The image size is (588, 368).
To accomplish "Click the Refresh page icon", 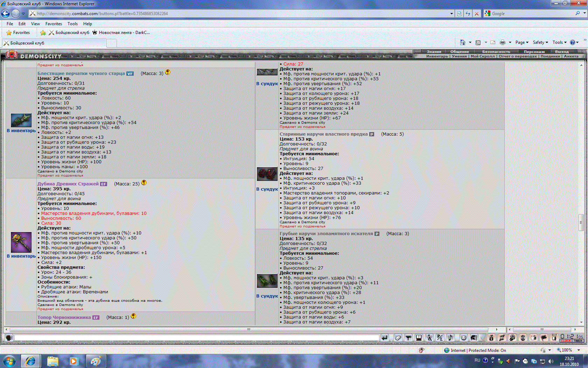I will [x=468, y=14].
